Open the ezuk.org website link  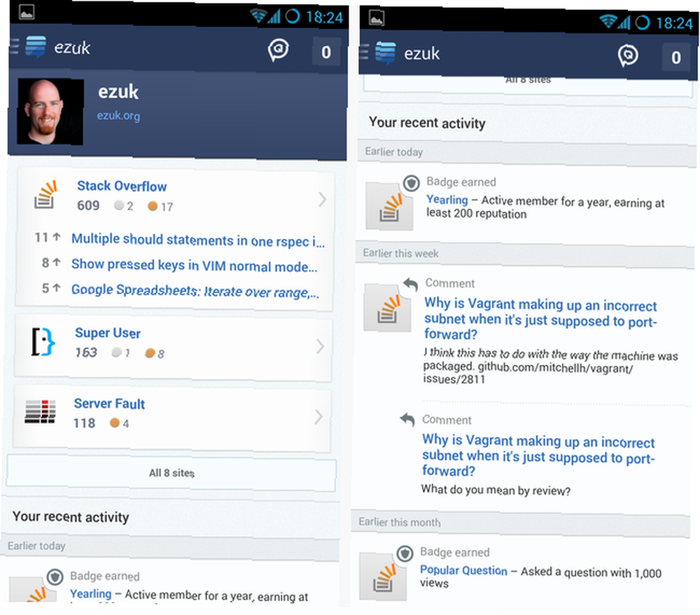click(x=118, y=116)
